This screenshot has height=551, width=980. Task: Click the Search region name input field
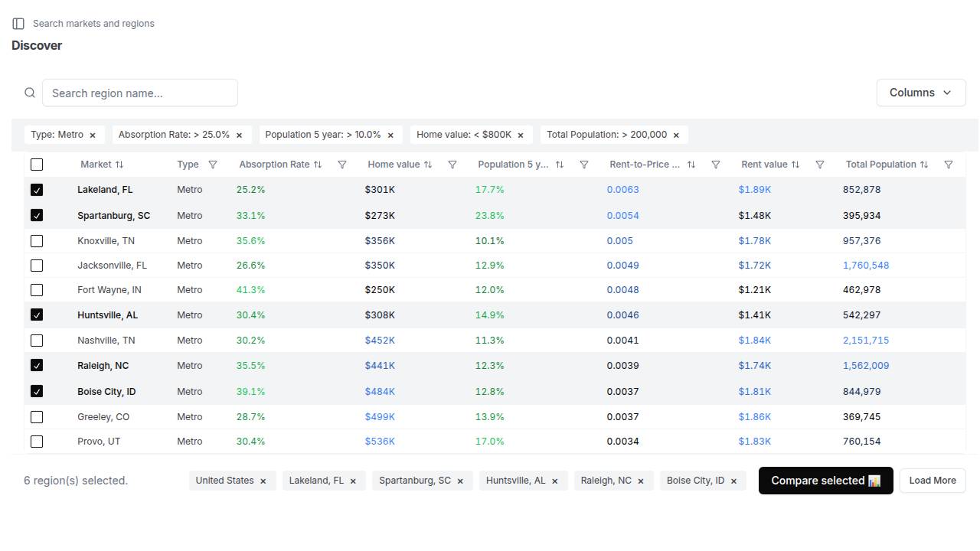pos(139,93)
